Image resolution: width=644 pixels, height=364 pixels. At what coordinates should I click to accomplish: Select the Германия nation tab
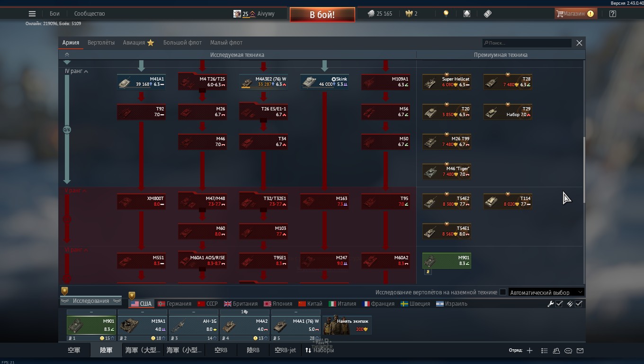pos(174,304)
